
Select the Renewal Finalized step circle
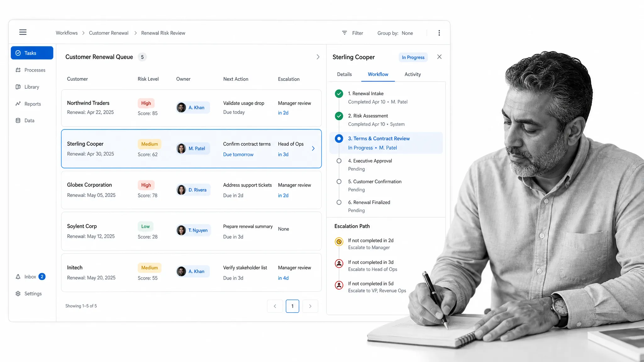339,202
